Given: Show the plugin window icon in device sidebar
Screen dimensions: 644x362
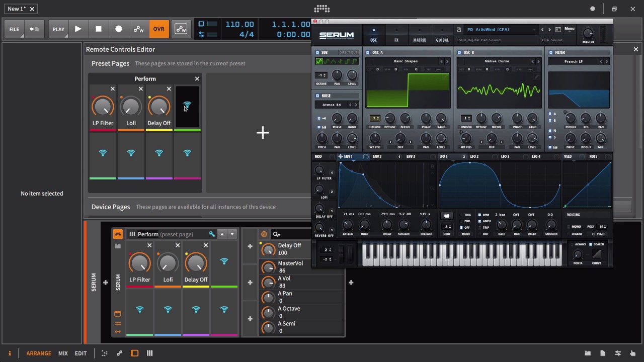Looking at the screenshot, I should [118, 314].
